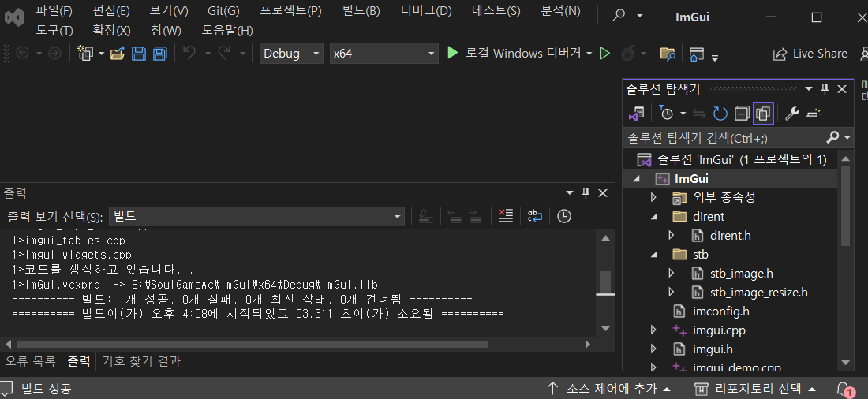Screen dimensions: 868x399
Task: Expand the imgui.cpp file node
Action: [653, 330]
